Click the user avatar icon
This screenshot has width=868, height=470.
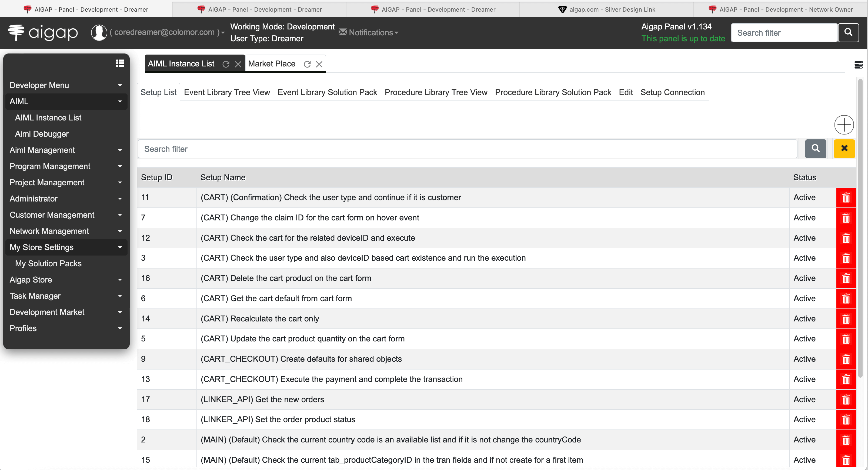99,33
